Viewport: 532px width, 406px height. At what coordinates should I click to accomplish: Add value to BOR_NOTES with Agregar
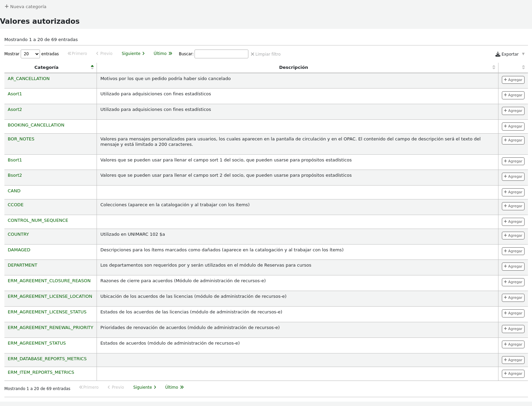click(x=513, y=140)
